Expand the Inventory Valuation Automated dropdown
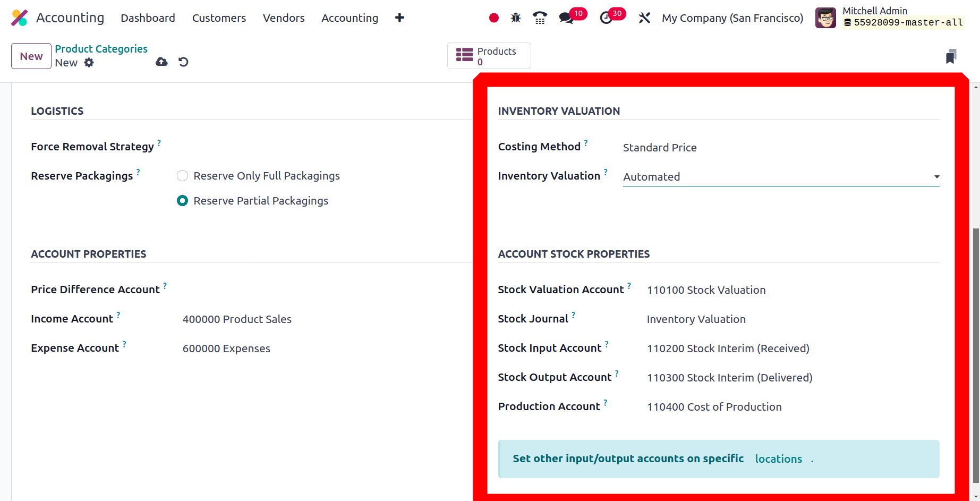This screenshot has width=980, height=501. [x=780, y=177]
